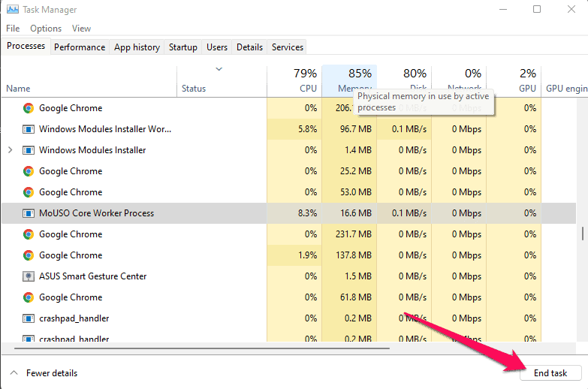
Task: Switch to the Performance tab
Action: point(80,47)
